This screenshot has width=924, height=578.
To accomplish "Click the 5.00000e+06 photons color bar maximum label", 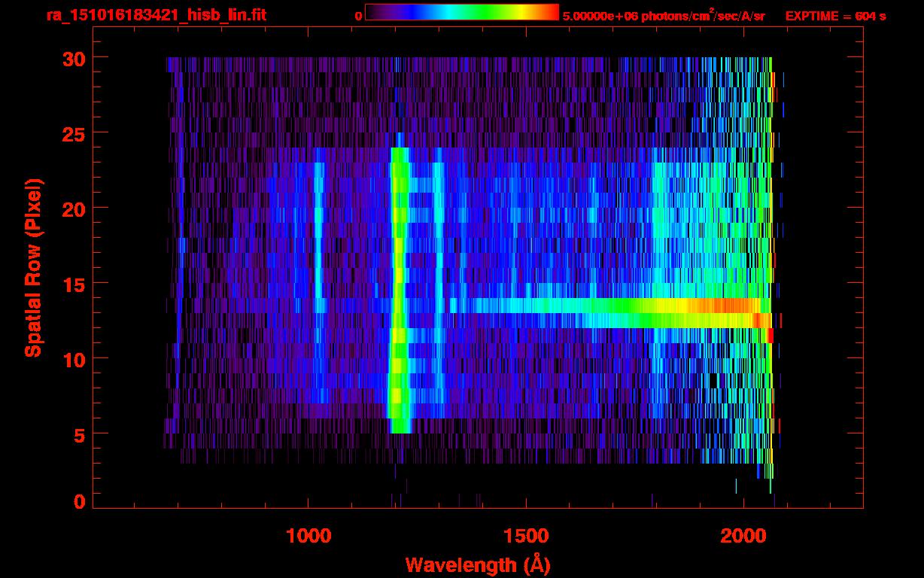I will tap(664, 16).
